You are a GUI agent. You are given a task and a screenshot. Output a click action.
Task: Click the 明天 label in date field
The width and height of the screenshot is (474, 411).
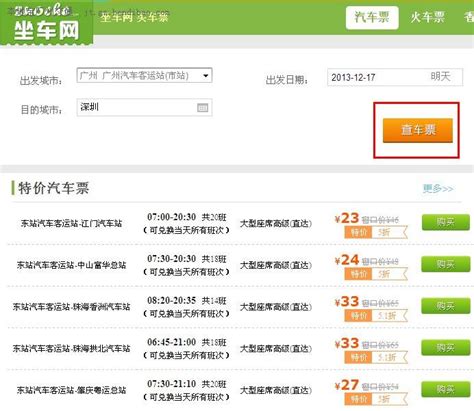[440, 77]
